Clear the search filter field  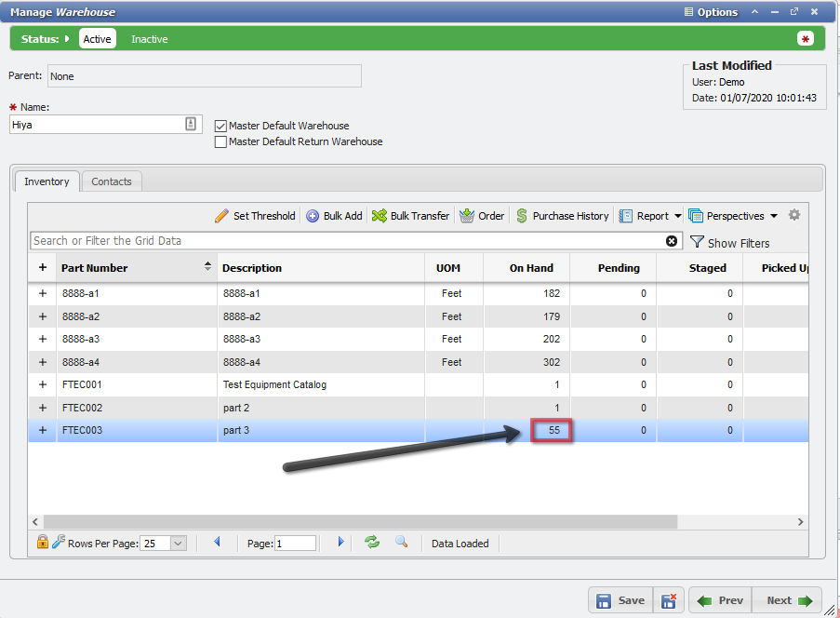(x=672, y=240)
